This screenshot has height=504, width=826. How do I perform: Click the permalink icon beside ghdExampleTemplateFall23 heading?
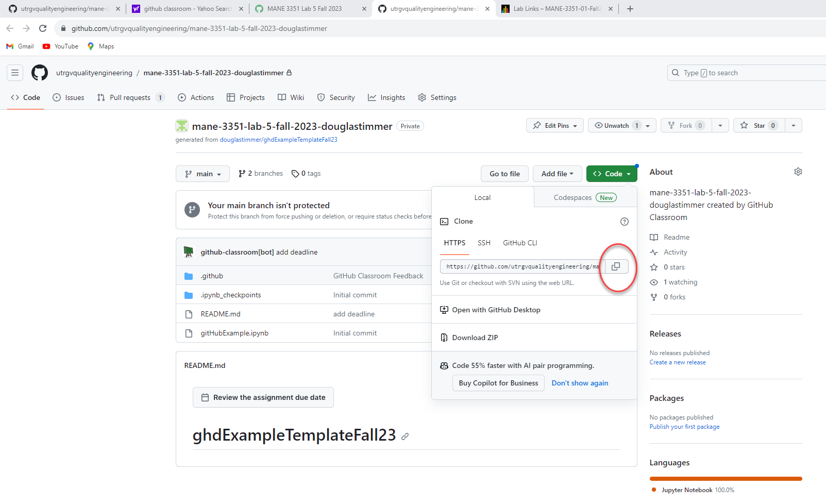(405, 436)
